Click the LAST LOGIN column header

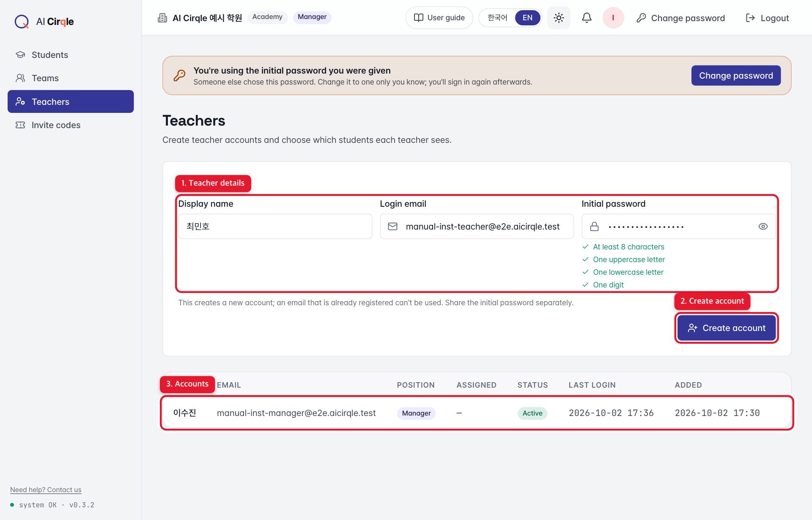tap(592, 385)
